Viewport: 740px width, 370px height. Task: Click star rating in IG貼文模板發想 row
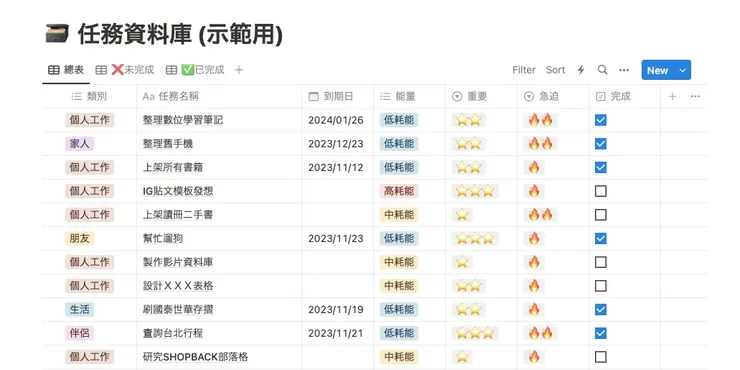(x=475, y=191)
